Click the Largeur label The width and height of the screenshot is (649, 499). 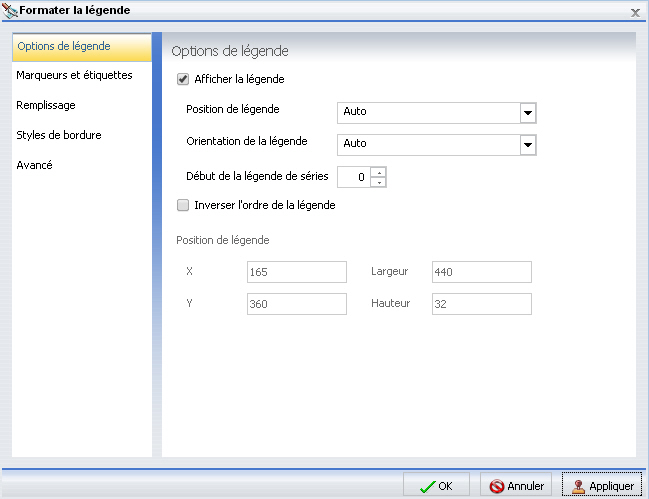[x=389, y=271]
